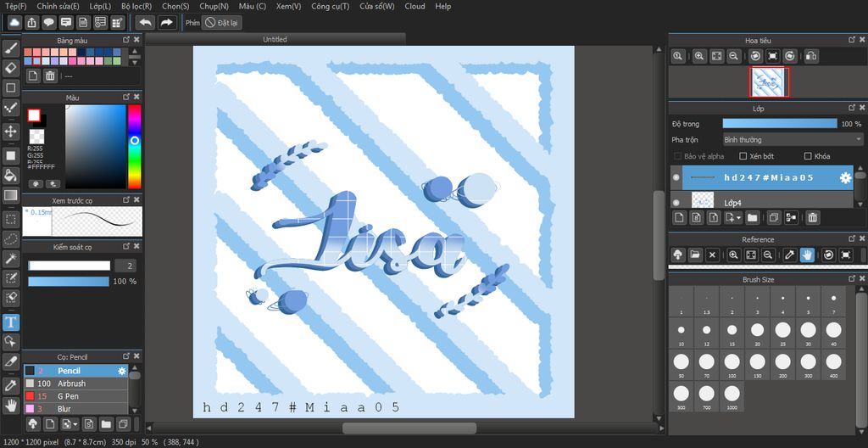Click down arrow of layer list scrollbar
Viewport: 868px width, 448px height.
coord(860,204)
